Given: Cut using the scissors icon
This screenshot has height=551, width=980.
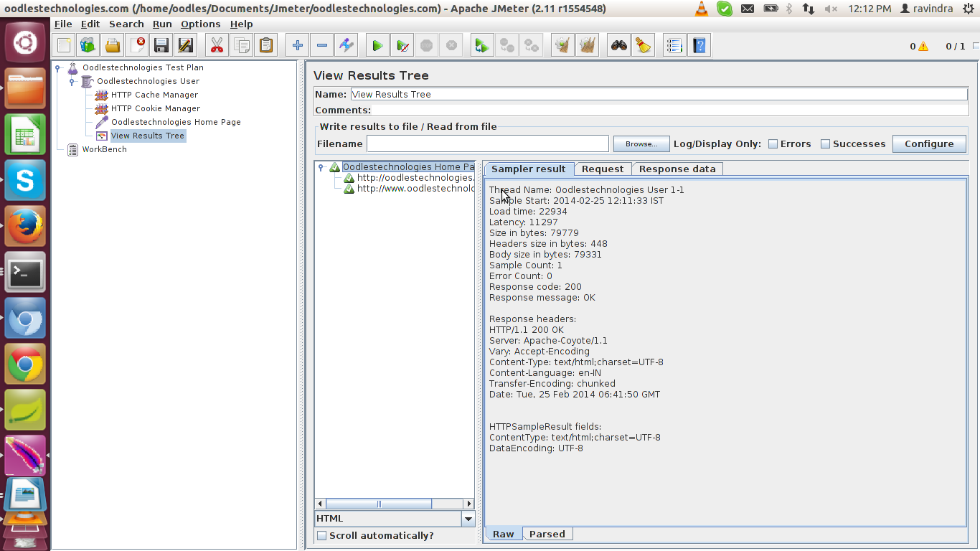Looking at the screenshot, I should (217, 46).
